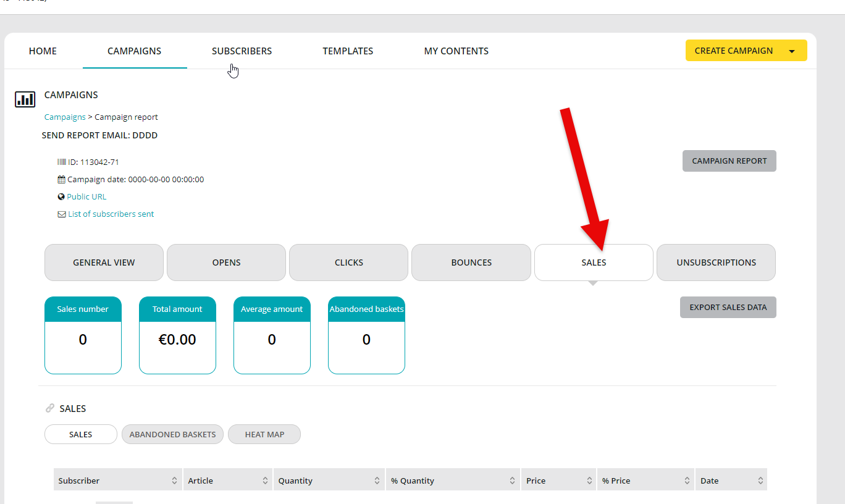Click the envelope icon beside subscribers sent
Image resolution: width=845 pixels, height=504 pixels.
(x=61, y=214)
